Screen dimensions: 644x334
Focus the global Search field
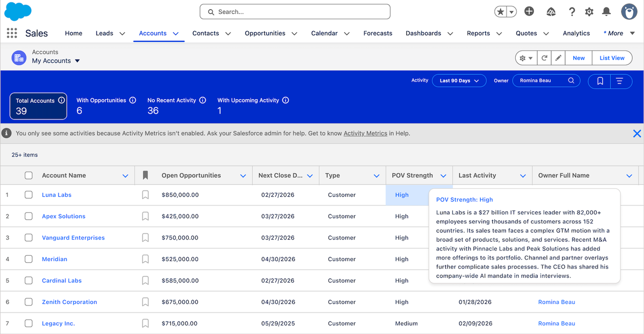point(295,12)
